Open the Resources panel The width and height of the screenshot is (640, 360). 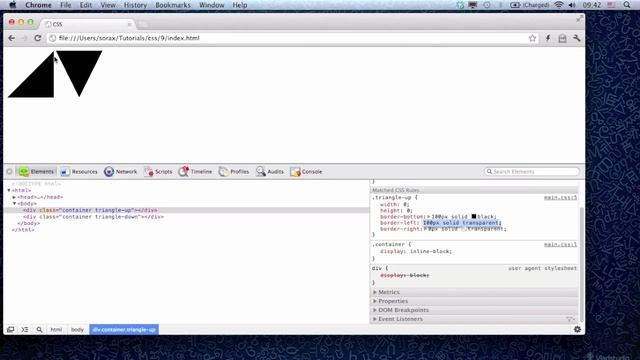tap(79, 172)
